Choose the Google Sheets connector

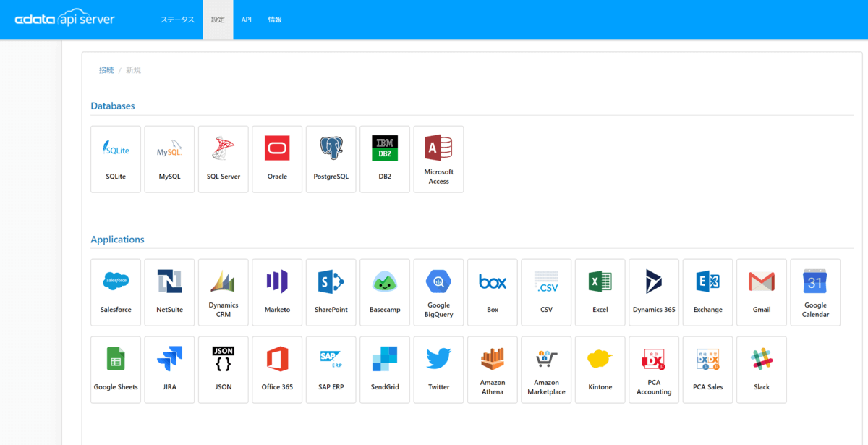point(116,370)
